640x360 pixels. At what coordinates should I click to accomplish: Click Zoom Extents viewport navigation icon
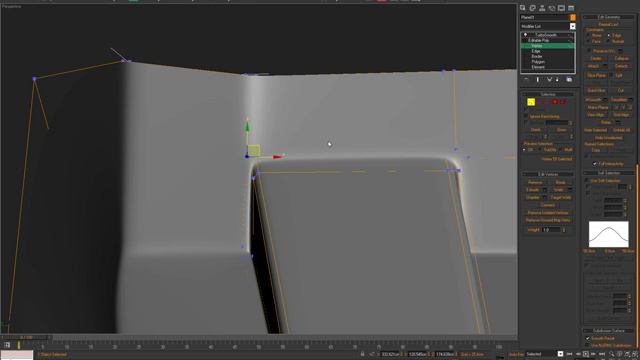tap(627, 354)
